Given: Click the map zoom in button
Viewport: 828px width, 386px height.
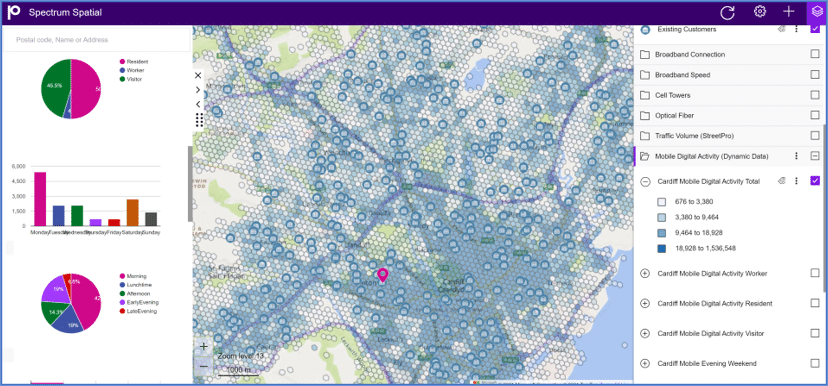Looking at the screenshot, I should (204, 347).
